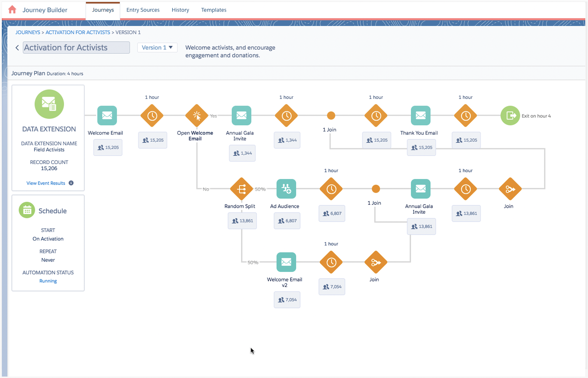Click info icon beside View Event Results
Viewport: 588px width, 378px height.
(x=71, y=183)
